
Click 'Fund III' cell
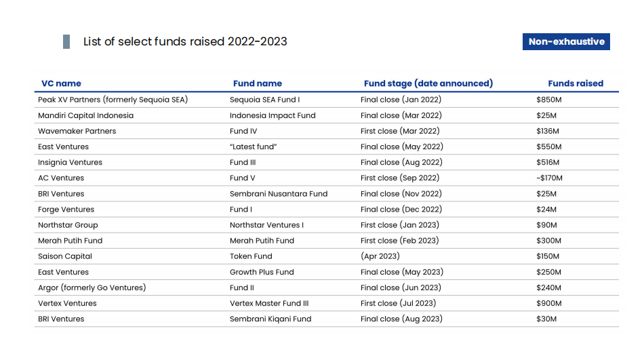click(x=243, y=162)
